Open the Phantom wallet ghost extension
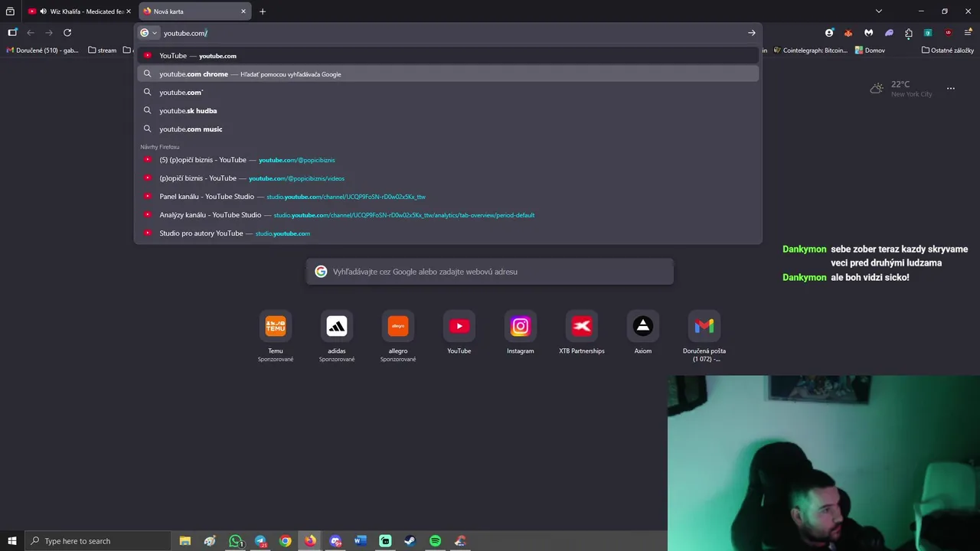 click(889, 33)
